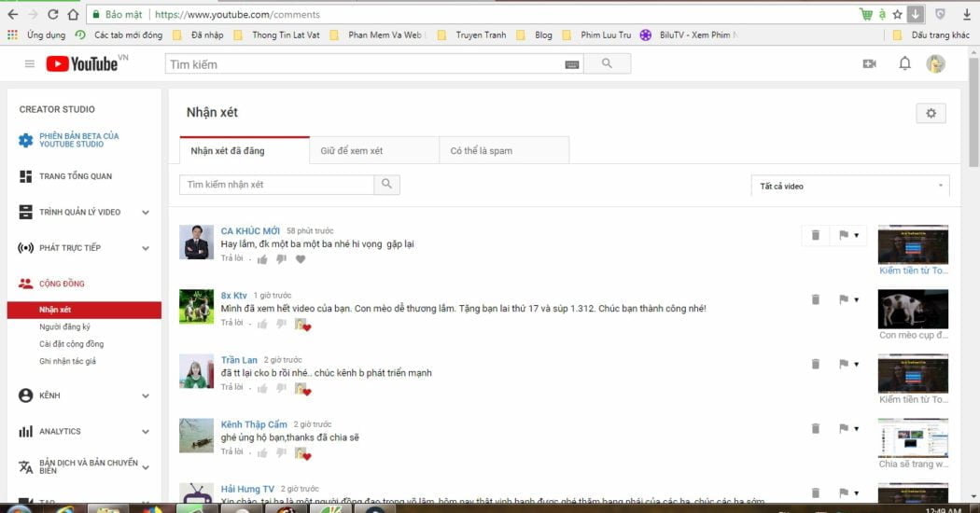Focus the Tìm kiếm search field
This screenshot has height=513, width=980.
click(364, 63)
